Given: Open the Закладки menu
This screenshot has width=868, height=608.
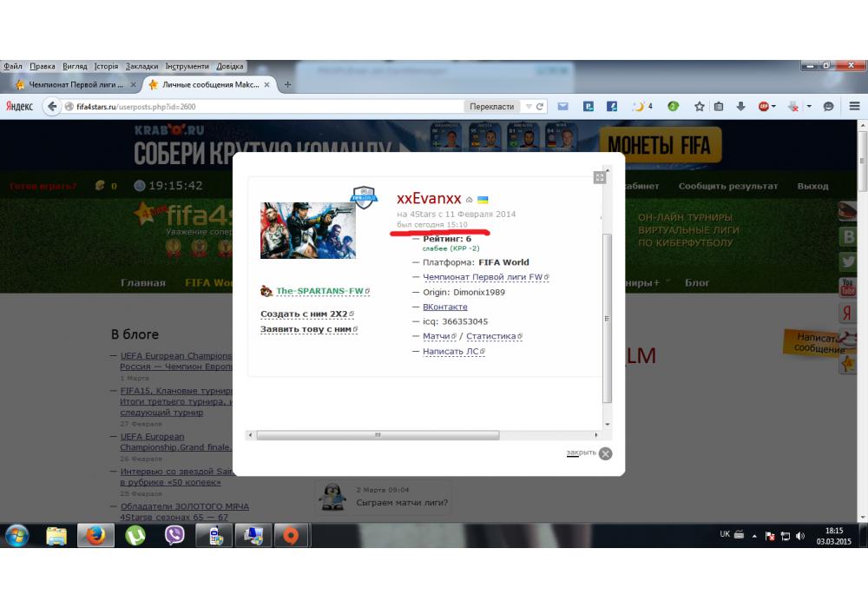Looking at the screenshot, I should tap(141, 66).
